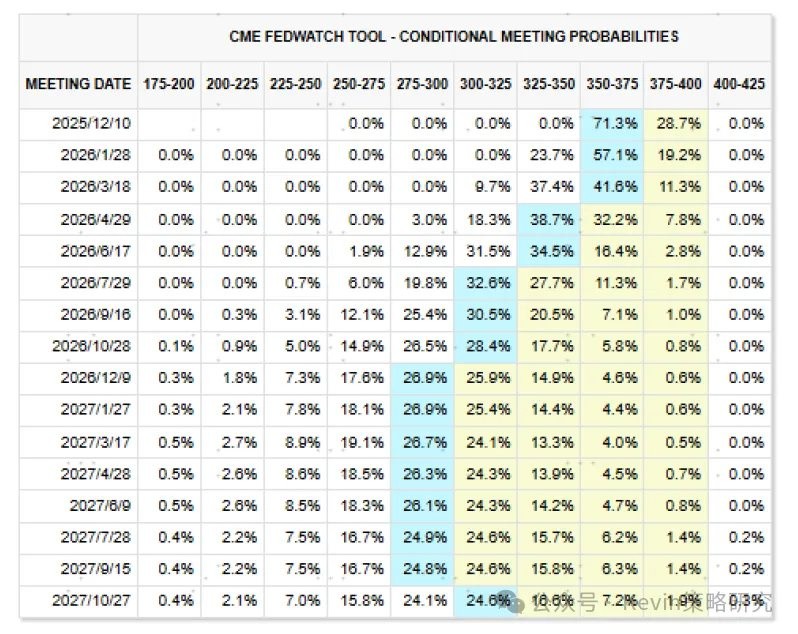
Task: Select the 2026/6/17 meeting date
Action: coord(94,252)
